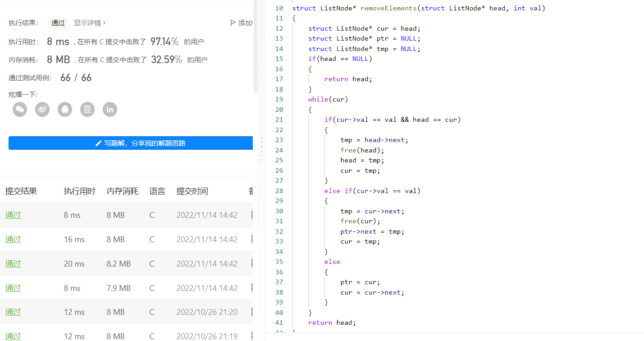Image resolution: width=644 pixels, height=341 pixels.
Task: Click the 提交时间 column header
Action: pos(192,191)
